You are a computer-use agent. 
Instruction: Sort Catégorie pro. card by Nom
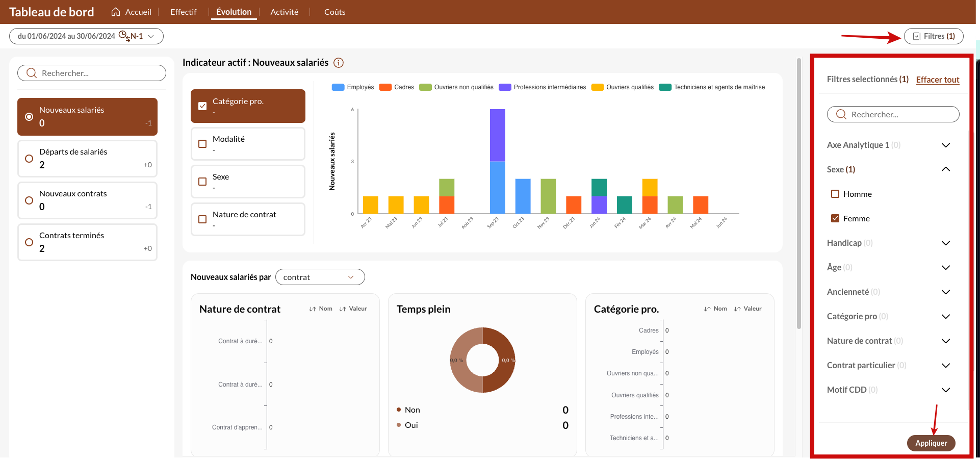coord(715,309)
